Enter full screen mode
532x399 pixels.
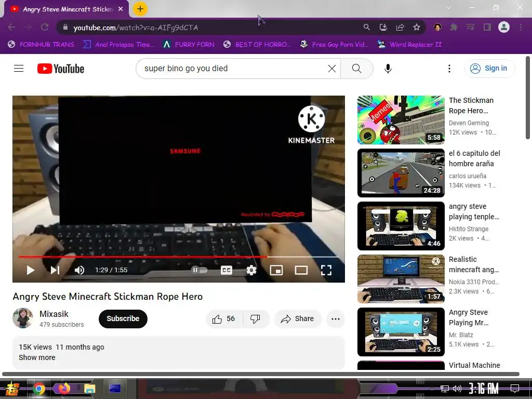(x=326, y=270)
